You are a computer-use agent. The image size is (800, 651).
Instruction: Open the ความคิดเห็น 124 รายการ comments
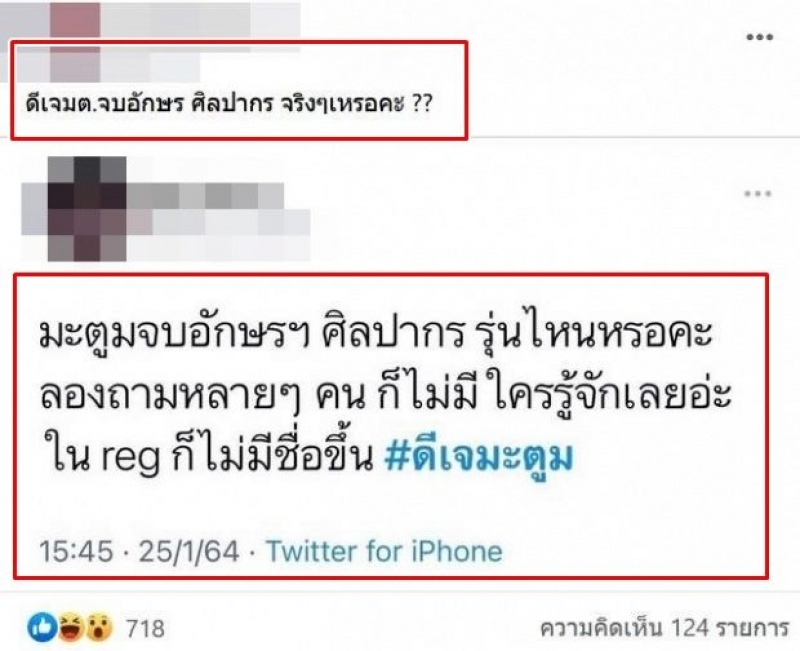[664, 629]
